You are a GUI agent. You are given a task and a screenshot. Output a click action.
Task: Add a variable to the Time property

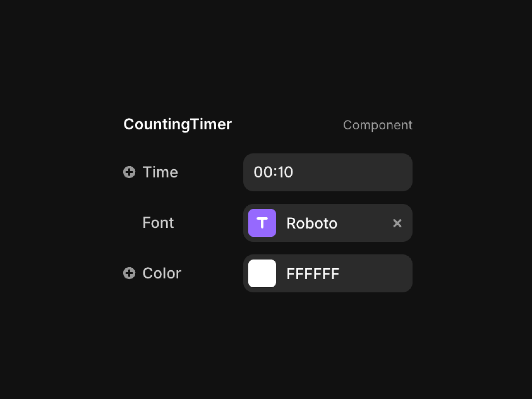click(129, 172)
